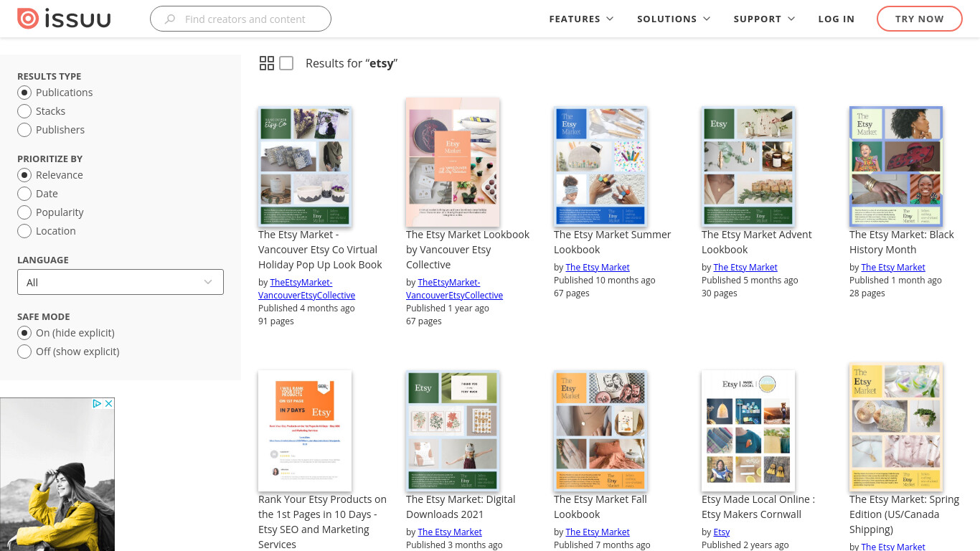Click title 'The Etsy Market Fall Lookbook'
Image resolution: width=980 pixels, height=551 pixels.
600,507
